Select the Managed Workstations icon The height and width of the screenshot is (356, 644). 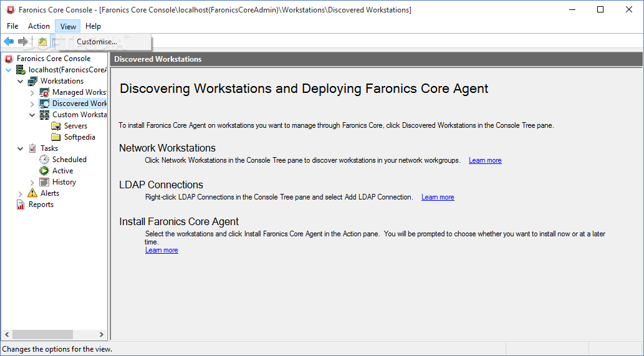point(44,92)
